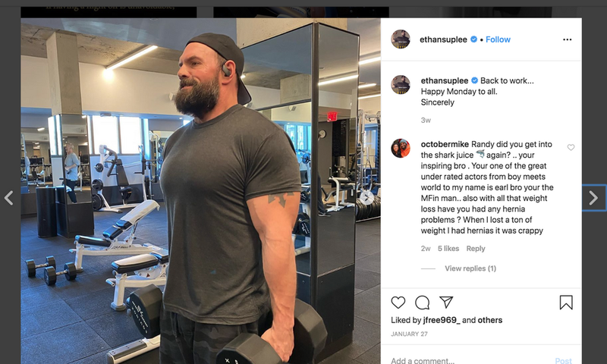The image size is (607, 364).
Task: Share the post using the paper plane icon
Action: [x=446, y=302]
